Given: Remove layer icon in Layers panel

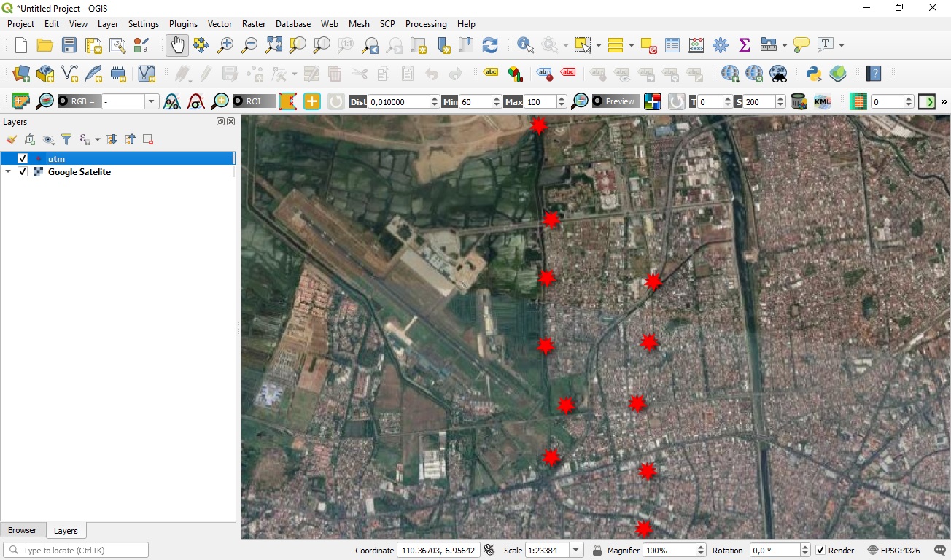Looking at the screenshot, I should [148, 139].
